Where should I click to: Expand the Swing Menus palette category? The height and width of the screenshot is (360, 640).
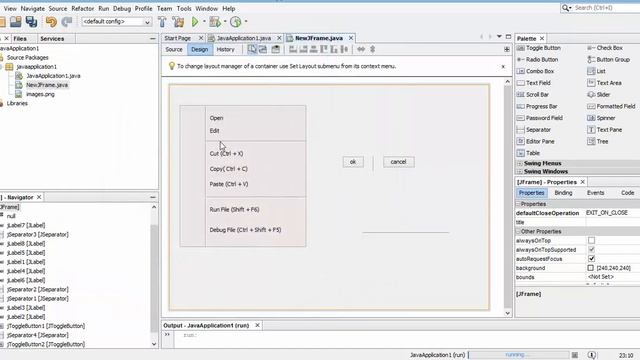(520, 163)
